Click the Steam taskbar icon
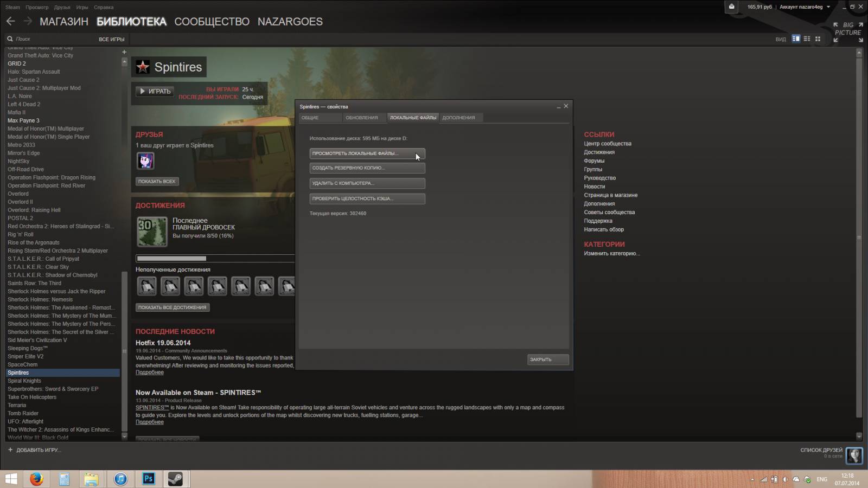 tap(175, 479)
